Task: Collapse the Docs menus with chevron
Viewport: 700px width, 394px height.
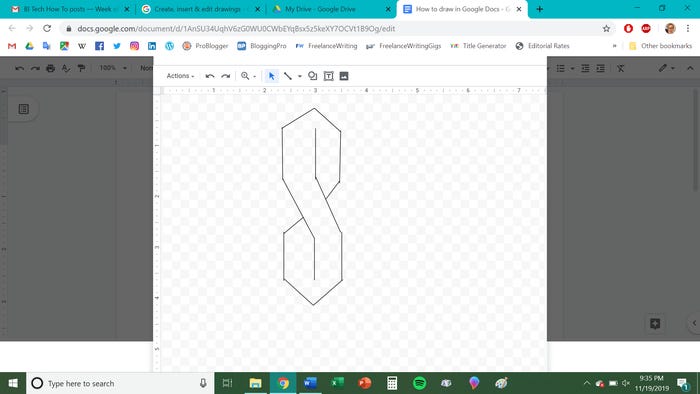Action: [690, 68]
